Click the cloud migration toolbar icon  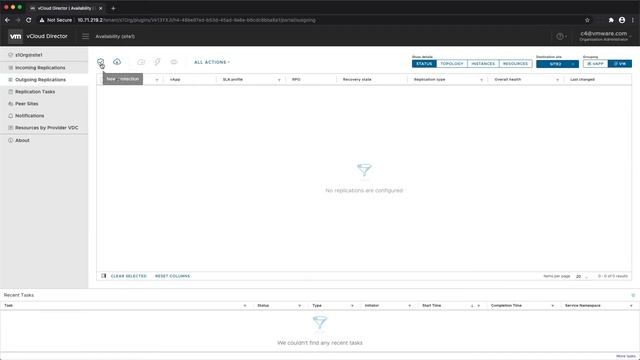coord(117,62)
